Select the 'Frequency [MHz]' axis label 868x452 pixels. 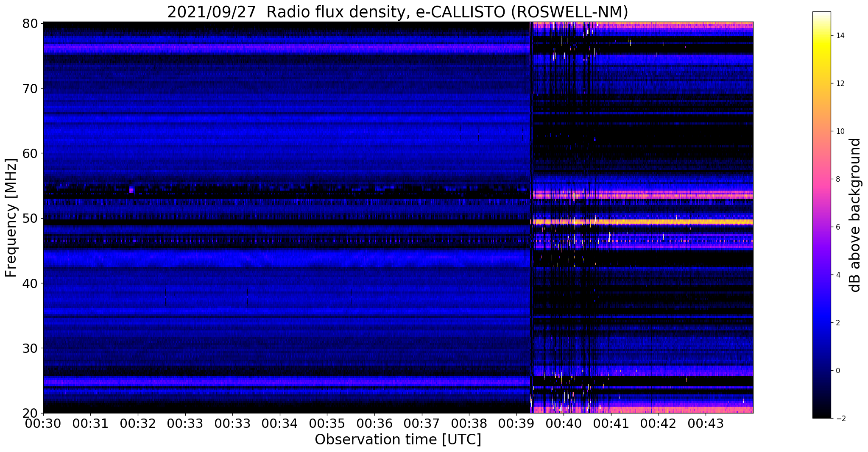11,218
